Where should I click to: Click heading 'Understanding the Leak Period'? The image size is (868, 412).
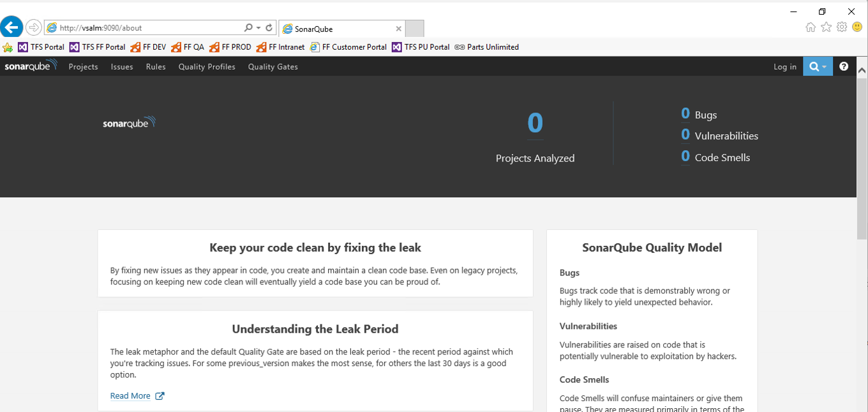point(315,329)
